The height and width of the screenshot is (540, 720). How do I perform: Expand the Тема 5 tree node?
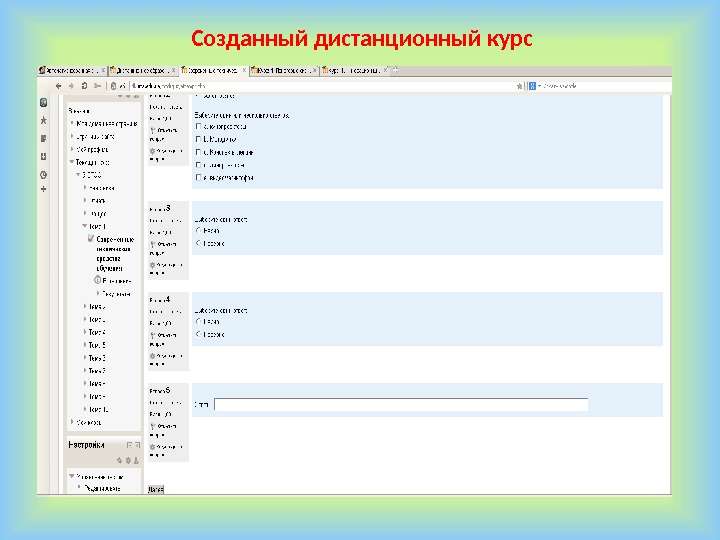point(85,344)
